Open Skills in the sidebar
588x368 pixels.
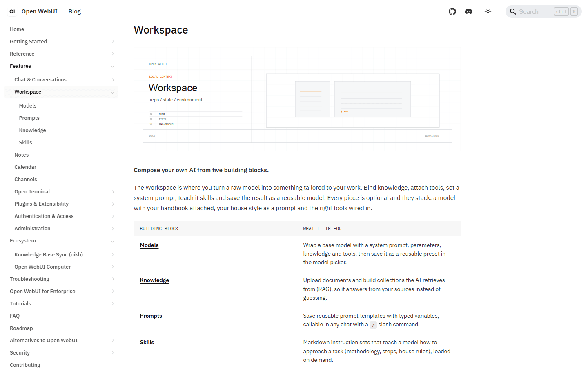(x=25, y=142)
